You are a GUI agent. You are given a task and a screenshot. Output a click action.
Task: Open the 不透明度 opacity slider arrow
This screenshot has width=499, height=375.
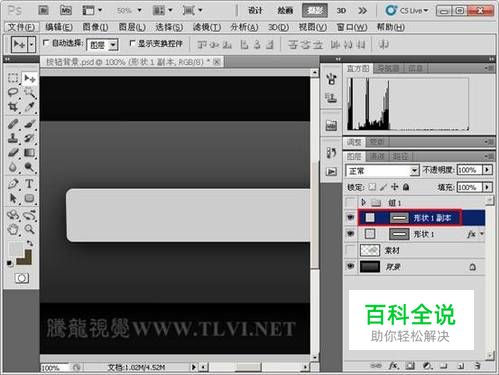coord(487,170)
